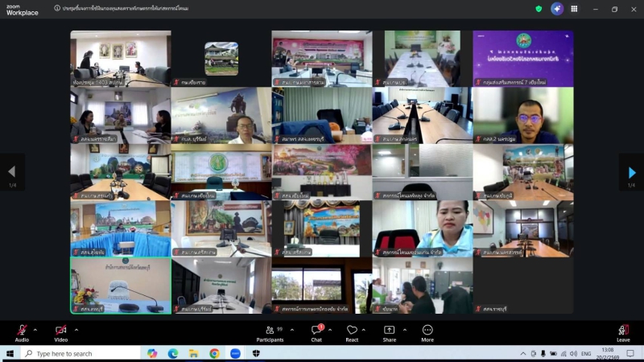Image resolution: width=644 pixels, height=362 pixels.
Task: Open the Chat panel
Action: pos(316,331)
